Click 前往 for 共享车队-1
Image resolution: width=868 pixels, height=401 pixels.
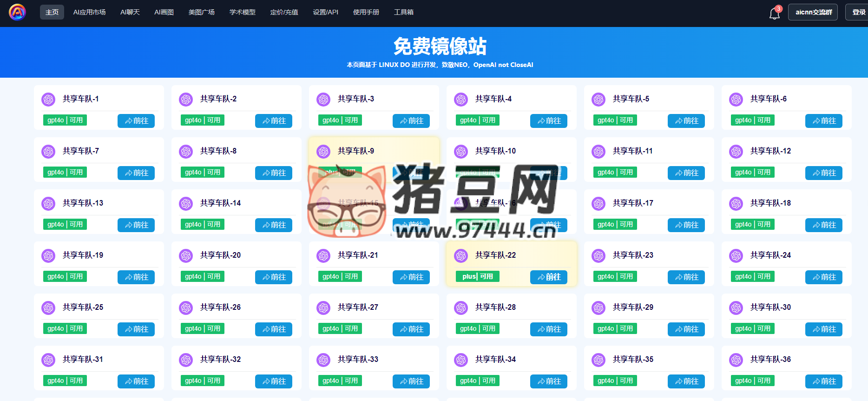[x=136, y=121]
